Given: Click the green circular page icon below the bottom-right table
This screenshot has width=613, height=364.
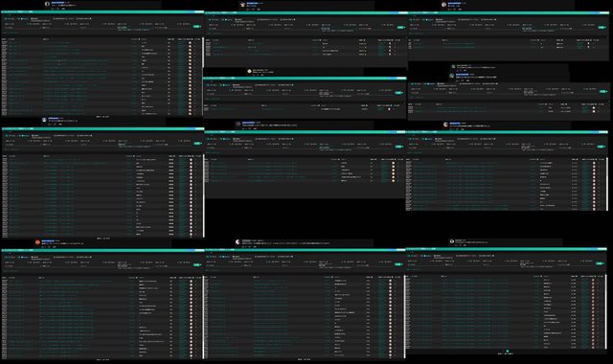Looking at the screenshot, I should pyautogui.click(x=508, y=352).
